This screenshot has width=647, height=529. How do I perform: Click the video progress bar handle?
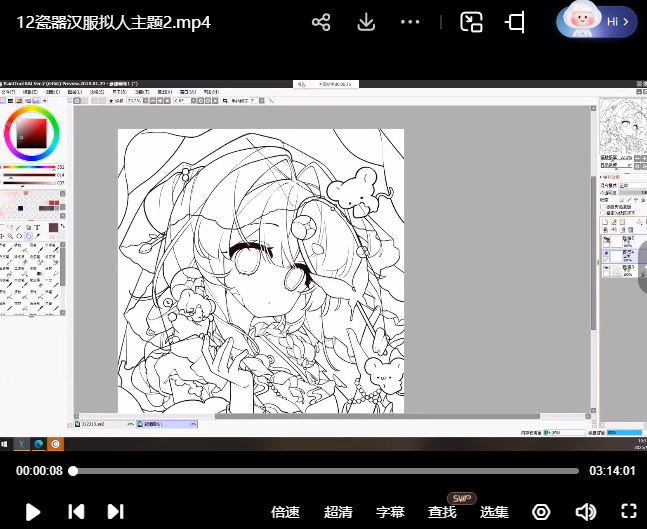point(73,471)
